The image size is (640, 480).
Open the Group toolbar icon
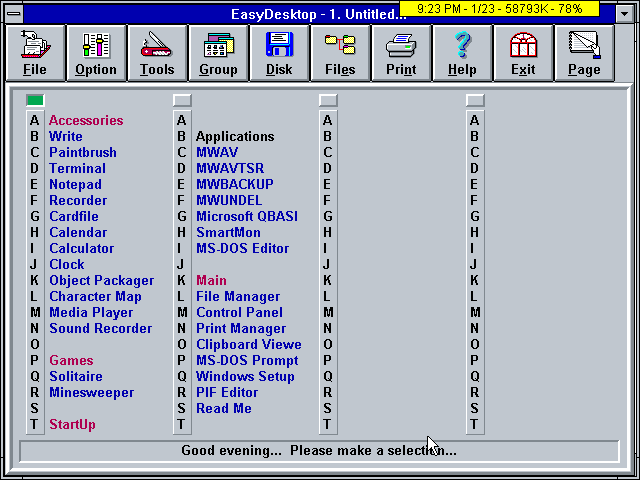(x=218, y=53)
